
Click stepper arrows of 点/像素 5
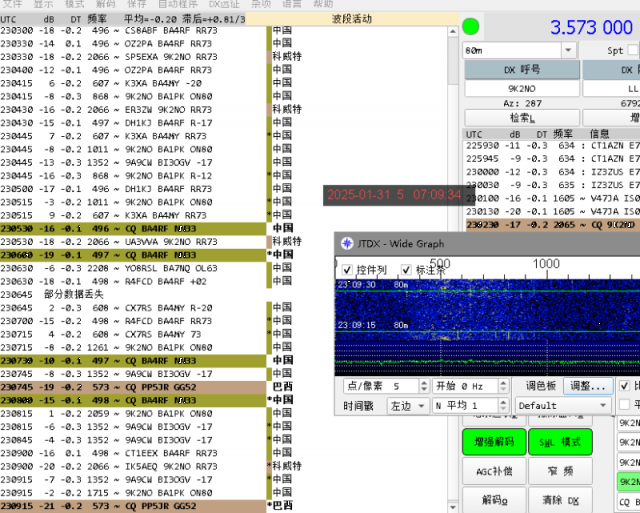(x=424, y=386)
